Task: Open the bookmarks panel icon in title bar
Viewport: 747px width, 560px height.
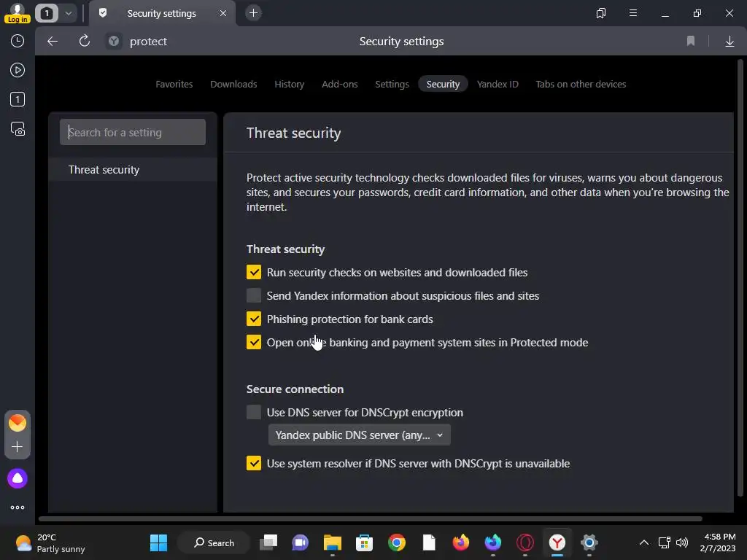Action: [601, 13]
